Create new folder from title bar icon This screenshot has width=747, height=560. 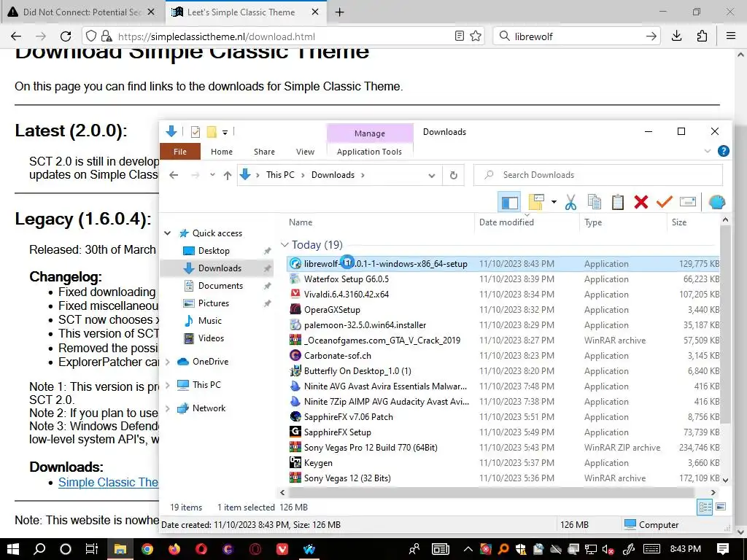point(212,132)
